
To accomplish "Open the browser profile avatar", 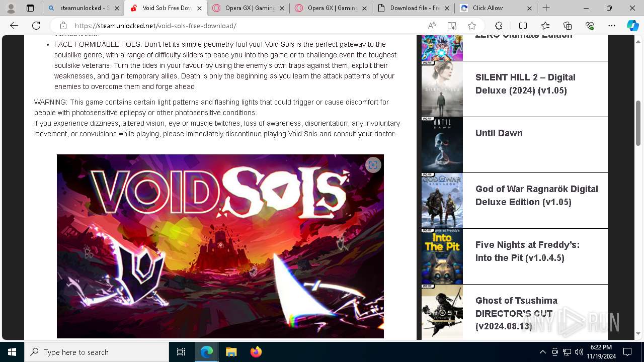I will coord(11,8).
